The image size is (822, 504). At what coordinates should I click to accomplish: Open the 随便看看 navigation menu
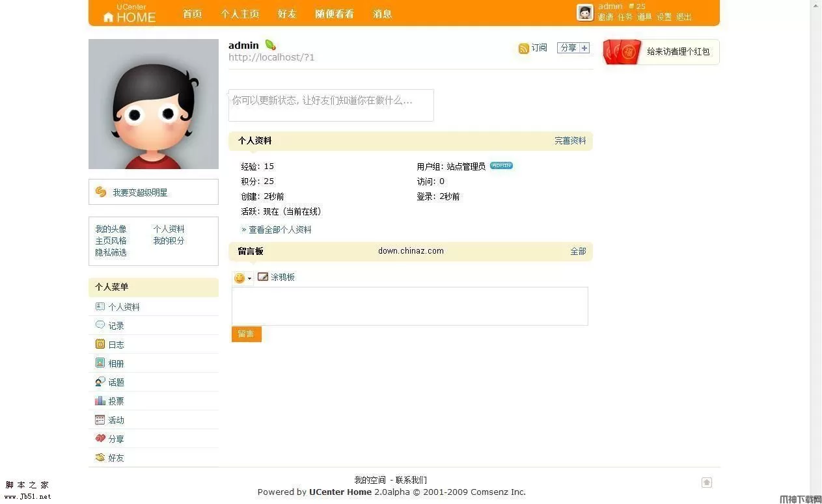pos(334,14)
